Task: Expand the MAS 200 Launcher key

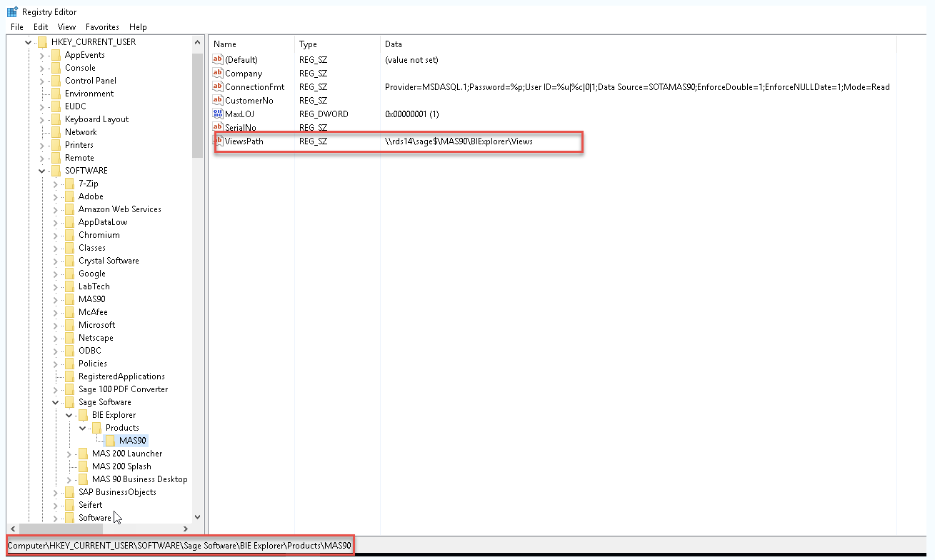Action: (69, 454)
